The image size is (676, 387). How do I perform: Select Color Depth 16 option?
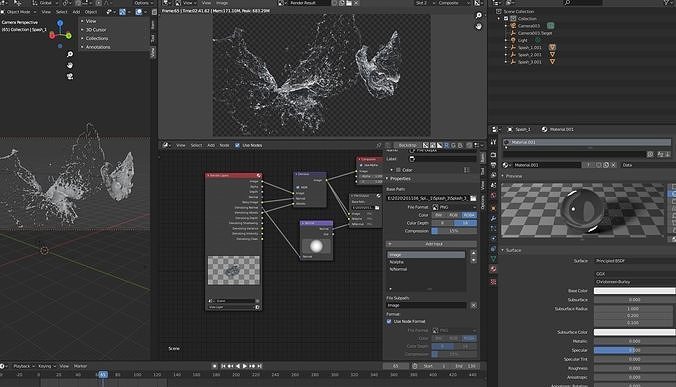[x=466, y=223]
